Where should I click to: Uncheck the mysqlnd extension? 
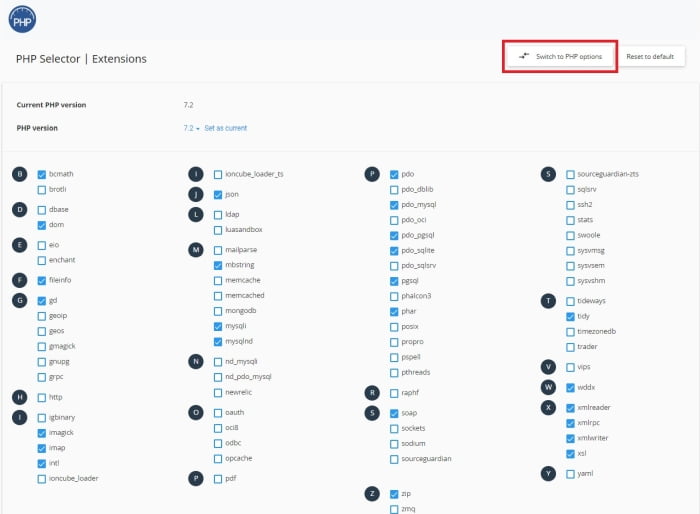pyautogui.click(x=218, y=342)
